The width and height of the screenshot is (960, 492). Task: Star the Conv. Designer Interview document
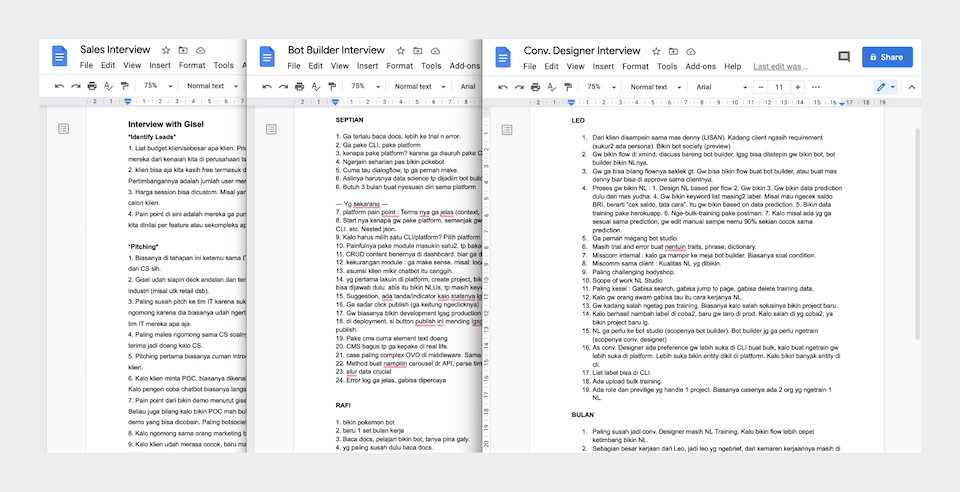click(656, 51)
